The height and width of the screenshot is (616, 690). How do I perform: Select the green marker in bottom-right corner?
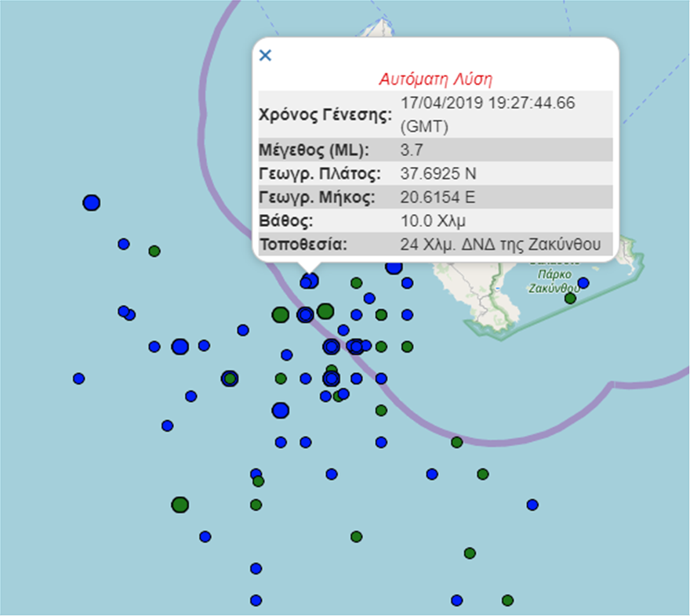coord(507,600)
